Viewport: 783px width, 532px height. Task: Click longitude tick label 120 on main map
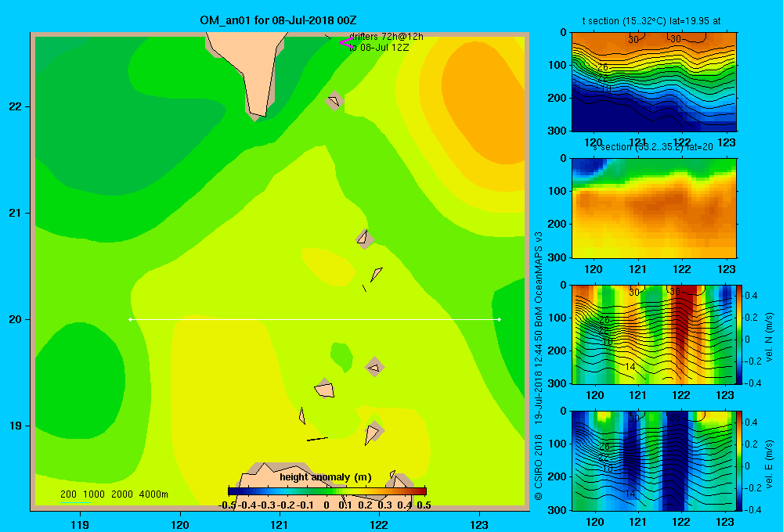[x=180, y=524]
